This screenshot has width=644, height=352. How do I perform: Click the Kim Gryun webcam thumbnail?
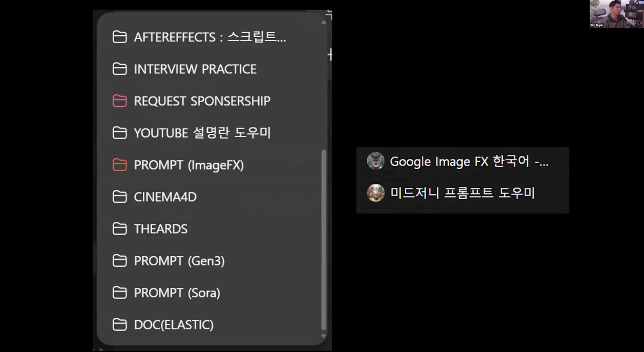[617, 14]
